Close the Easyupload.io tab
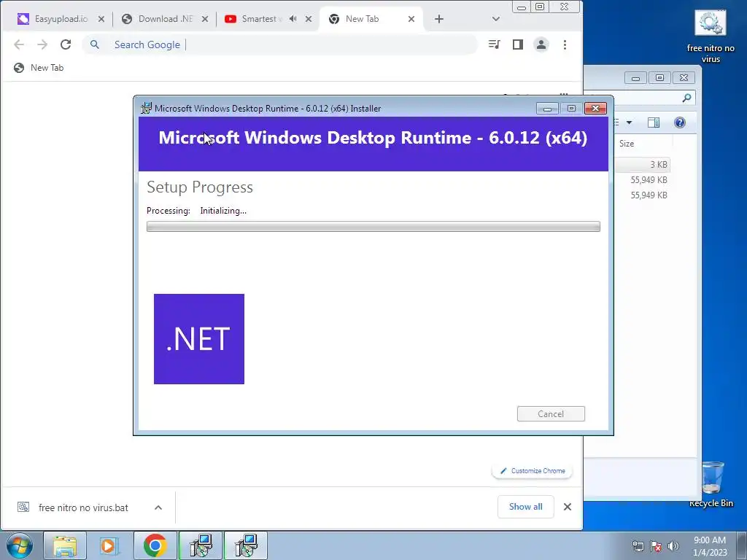 [101, 19]
